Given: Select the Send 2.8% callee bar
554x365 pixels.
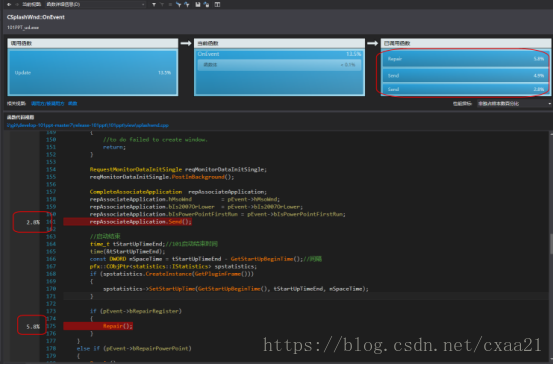Looking at the screenshot, I should point(466,89).
